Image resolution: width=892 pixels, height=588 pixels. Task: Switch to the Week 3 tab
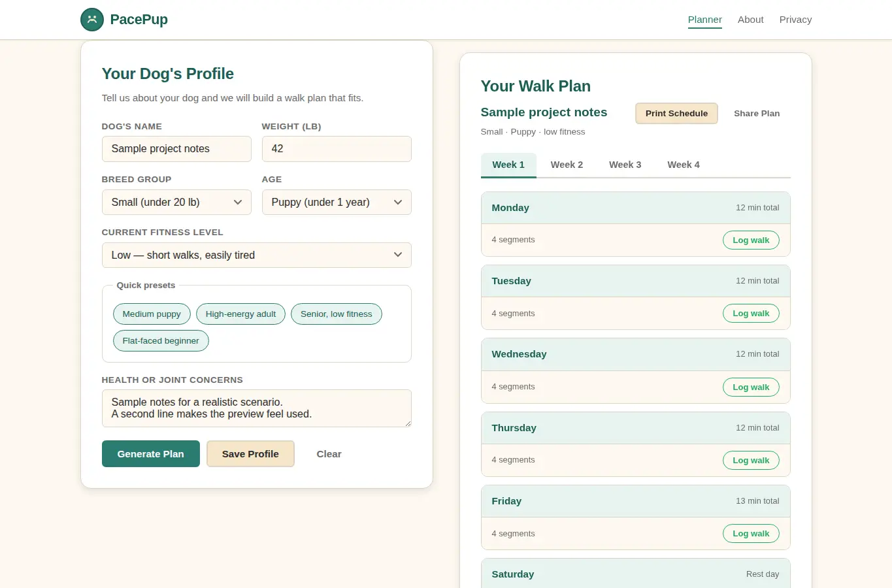tap(625, 165)
